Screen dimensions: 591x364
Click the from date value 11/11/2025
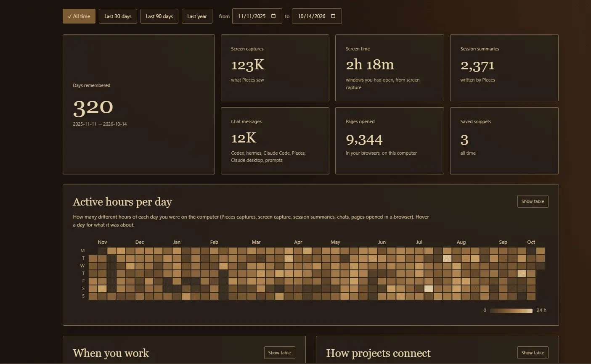tap(252, 16)
